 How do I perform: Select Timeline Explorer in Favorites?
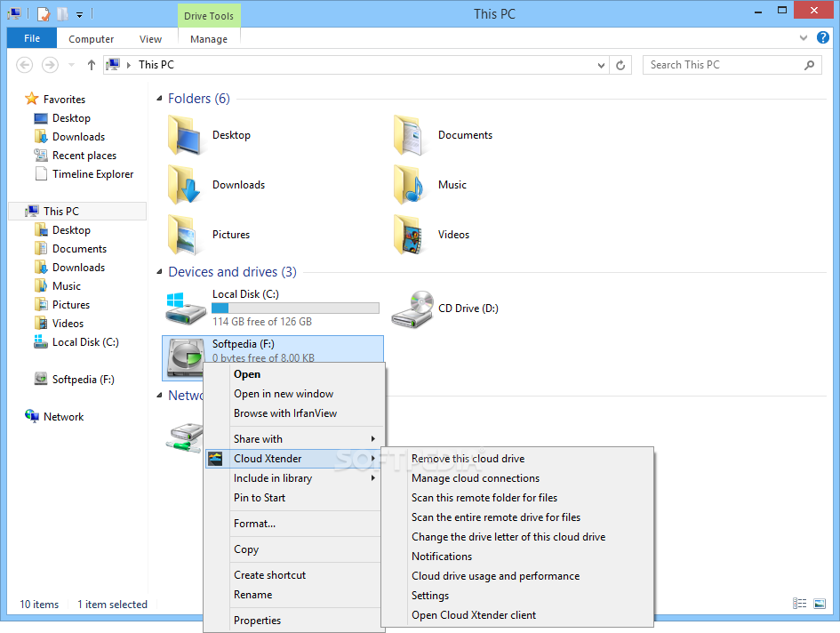(x=92, y=174)
